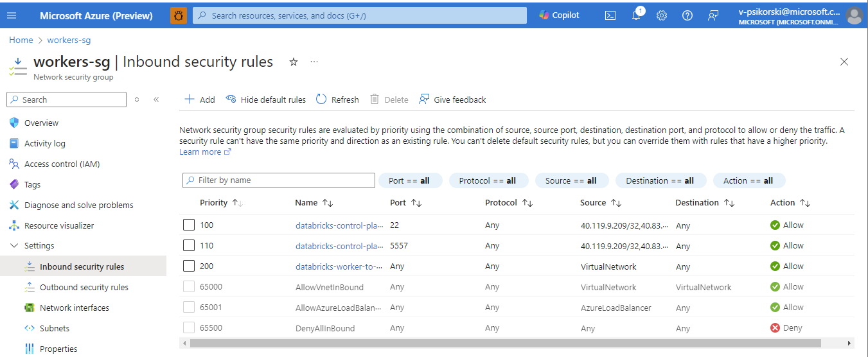Click Hide default rules
Image resolution: width=868 pixels, height=357 pixels.
point(266,100)
